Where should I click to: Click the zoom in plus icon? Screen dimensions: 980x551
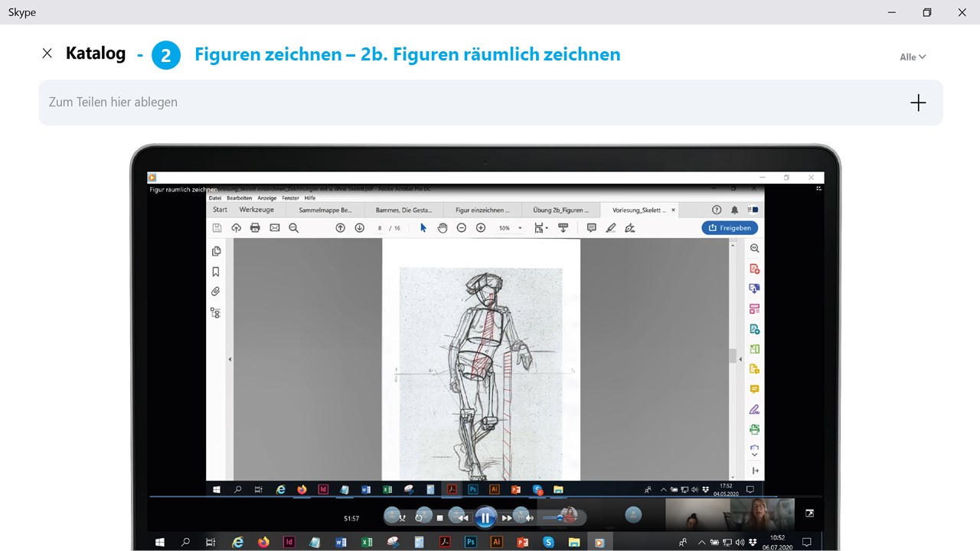(x=481, y=228)
